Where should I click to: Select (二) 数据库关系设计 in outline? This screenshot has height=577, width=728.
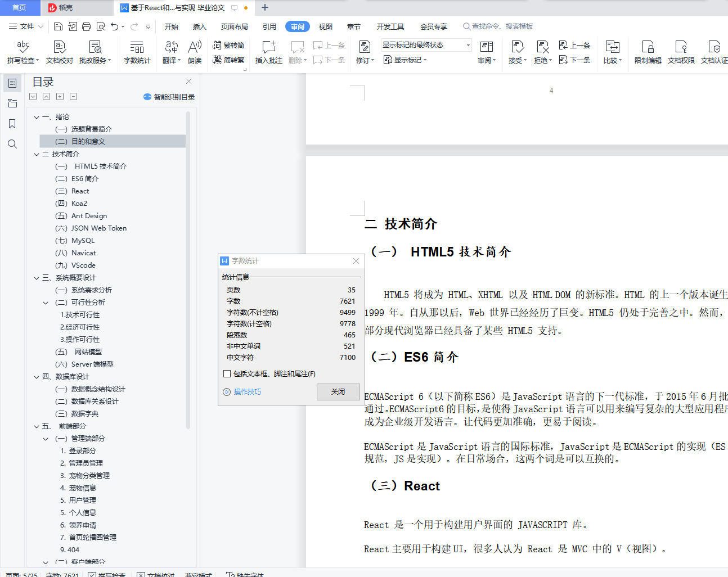[x=87, y=402]
